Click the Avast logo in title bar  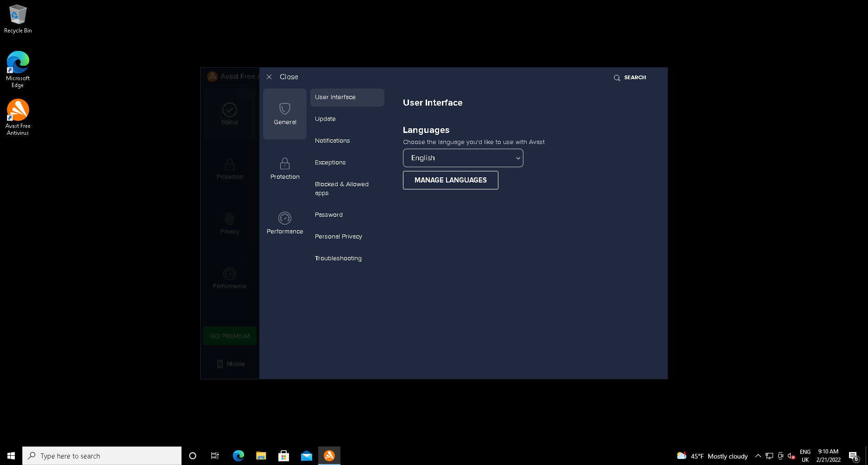pyautogui.click(x=213, y=77)
